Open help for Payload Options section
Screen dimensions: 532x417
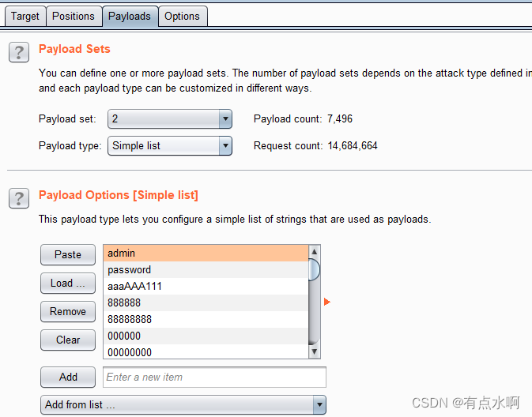[x=19, y=198]
